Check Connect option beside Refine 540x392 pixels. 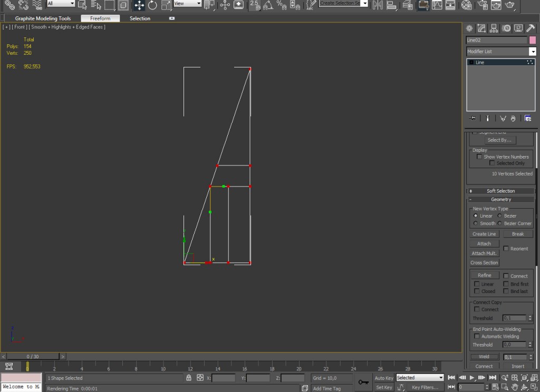(506, 276)
